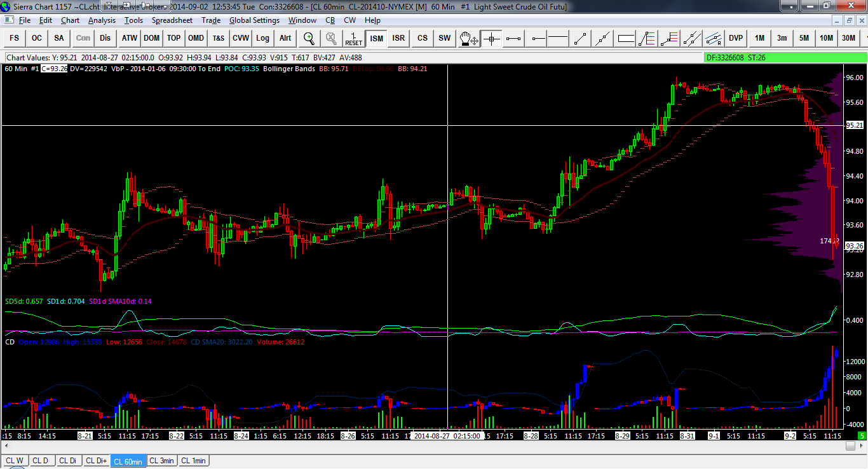Image resolution: width=868 pixels, height=469 pixels.
Task: Click the CVW toolbar button
Action: pos(241,38)
